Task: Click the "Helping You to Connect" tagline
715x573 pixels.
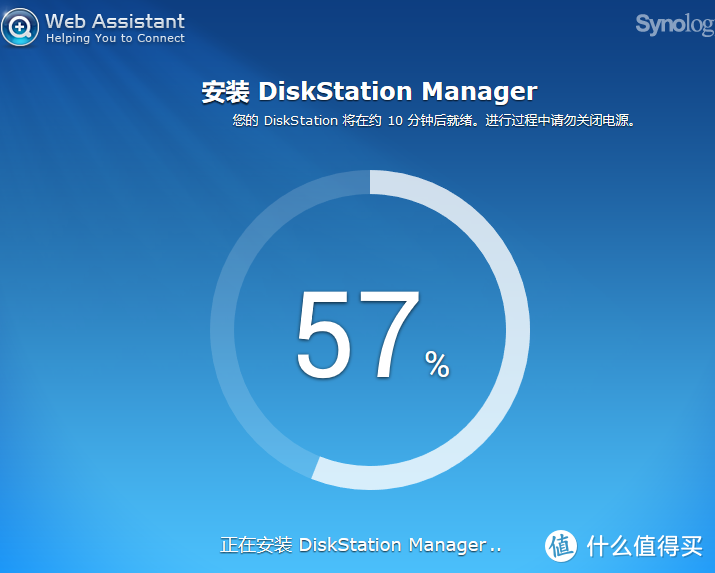Action: (x=115, y=39)
